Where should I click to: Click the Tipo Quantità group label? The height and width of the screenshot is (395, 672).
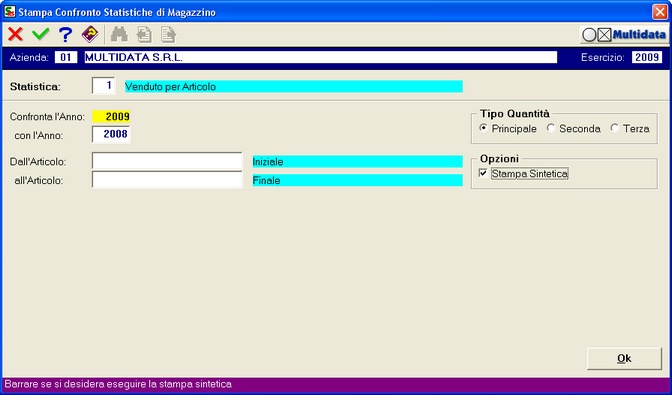click(514, 114)
